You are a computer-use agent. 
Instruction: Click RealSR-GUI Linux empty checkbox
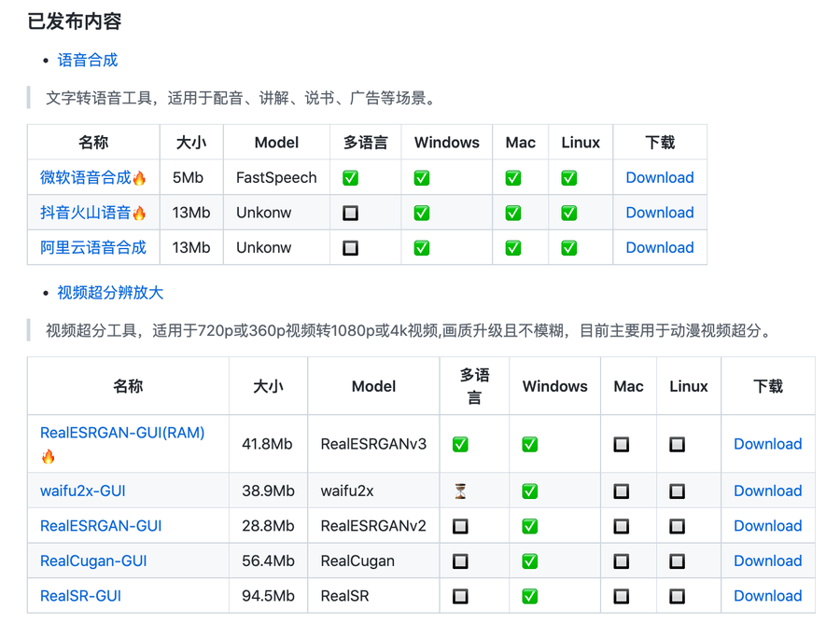click(x=678, y=596)
